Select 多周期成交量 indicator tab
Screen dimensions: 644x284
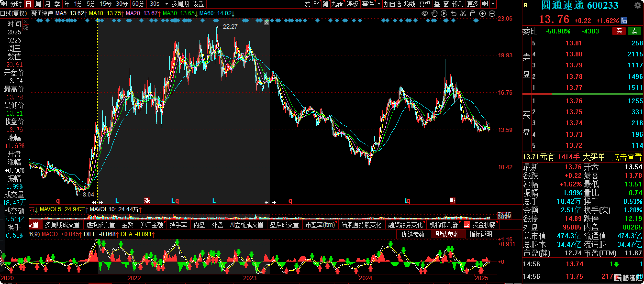[x=62, y=225]
